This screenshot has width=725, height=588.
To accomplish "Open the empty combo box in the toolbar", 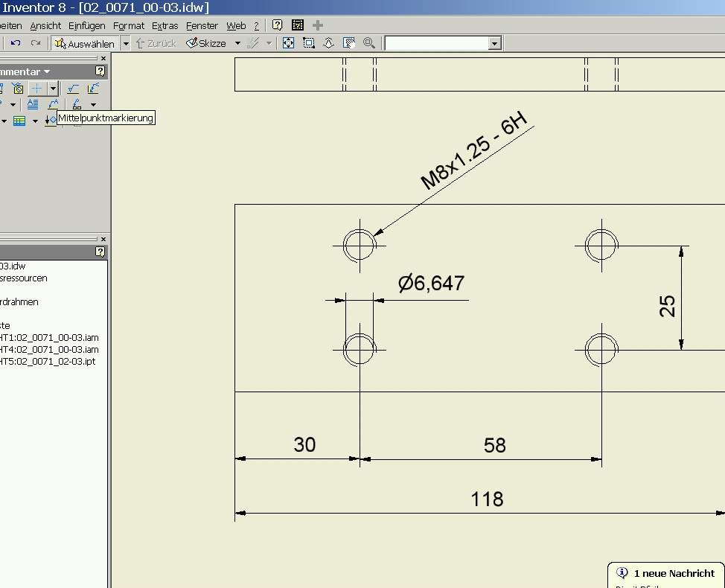I will click(494, 44).
